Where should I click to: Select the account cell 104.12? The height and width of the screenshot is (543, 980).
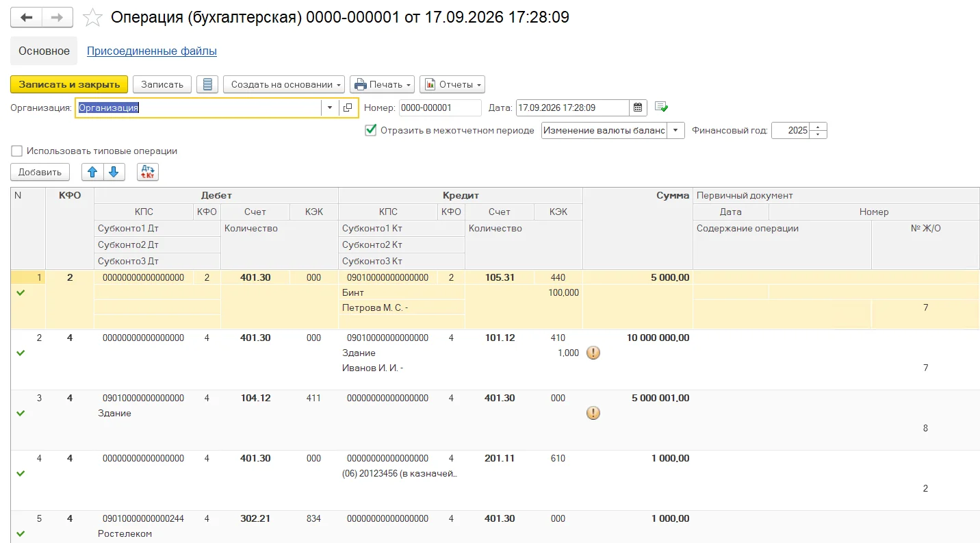255,398
